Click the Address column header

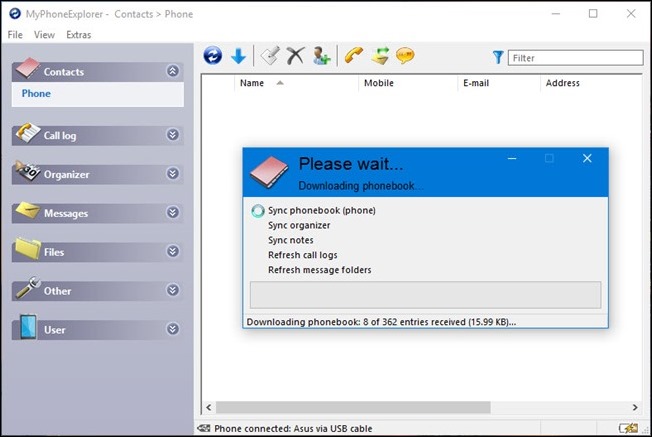pos(591,83)
